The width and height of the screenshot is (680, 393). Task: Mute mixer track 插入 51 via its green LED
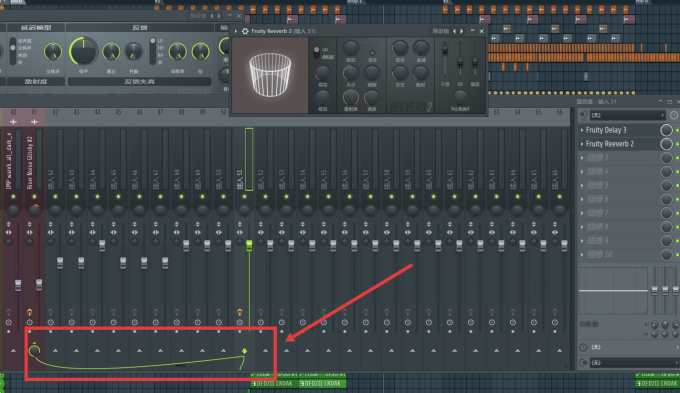pos(244,197)
